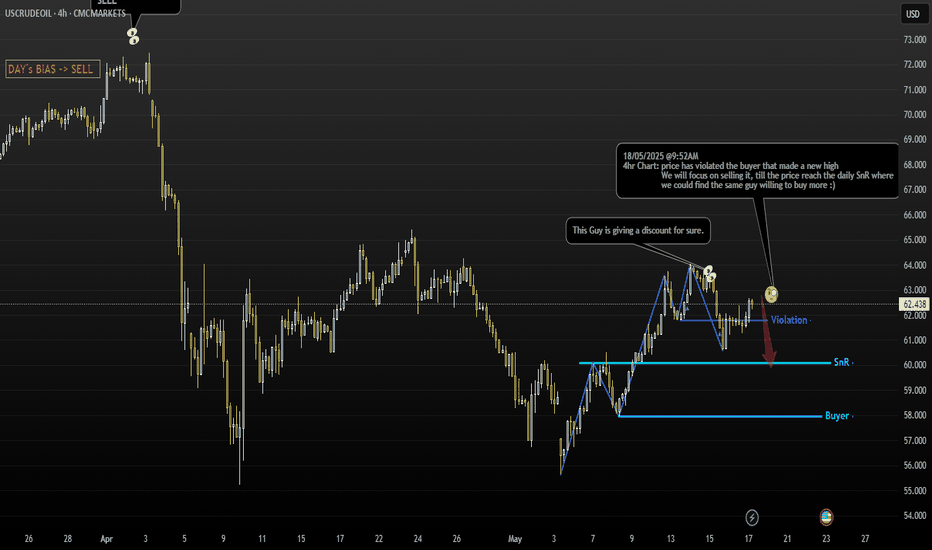
Task: Click the SnR line label
Action: pos(841,362)
